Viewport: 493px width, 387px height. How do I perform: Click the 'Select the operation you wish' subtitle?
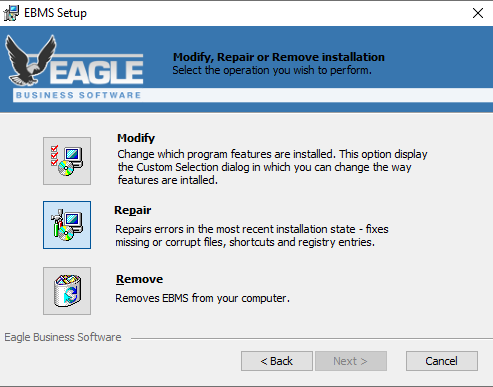[272, 70]
